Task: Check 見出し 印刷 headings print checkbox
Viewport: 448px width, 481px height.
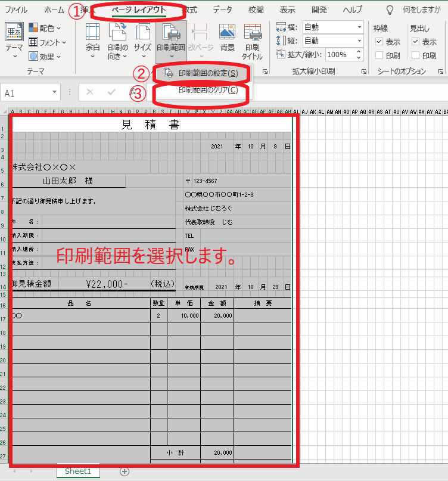Action: [415, 55]
